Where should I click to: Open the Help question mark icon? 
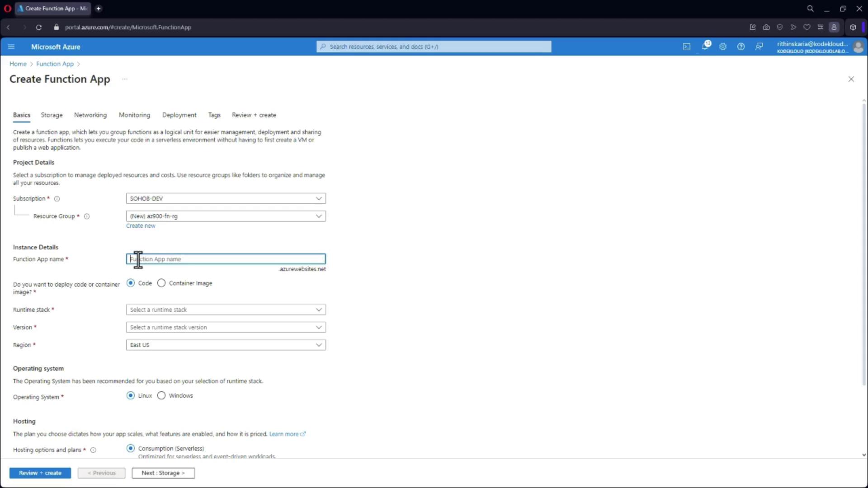point(741,47)
